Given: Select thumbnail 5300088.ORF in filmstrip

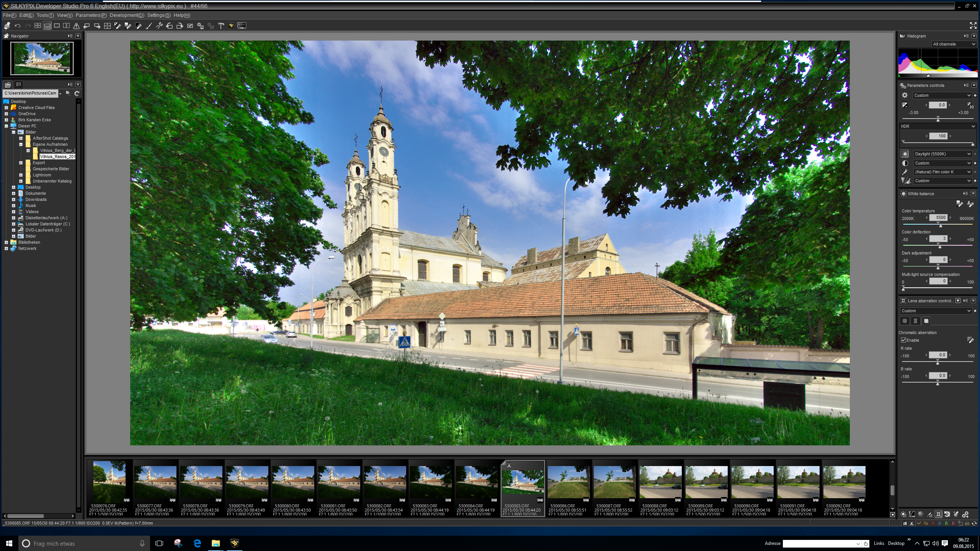Looking at the screenshot, I should tap(660, 482).
